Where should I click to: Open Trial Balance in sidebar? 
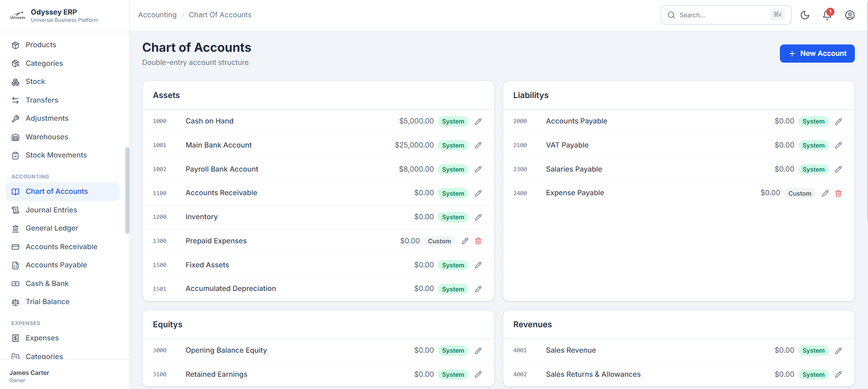click(62, 302)
